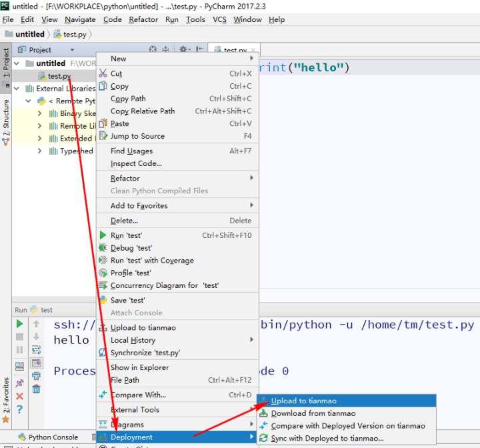Expand the Binary Skeletons node
This screenshot has width=480, height=448.
pos(39,113)
